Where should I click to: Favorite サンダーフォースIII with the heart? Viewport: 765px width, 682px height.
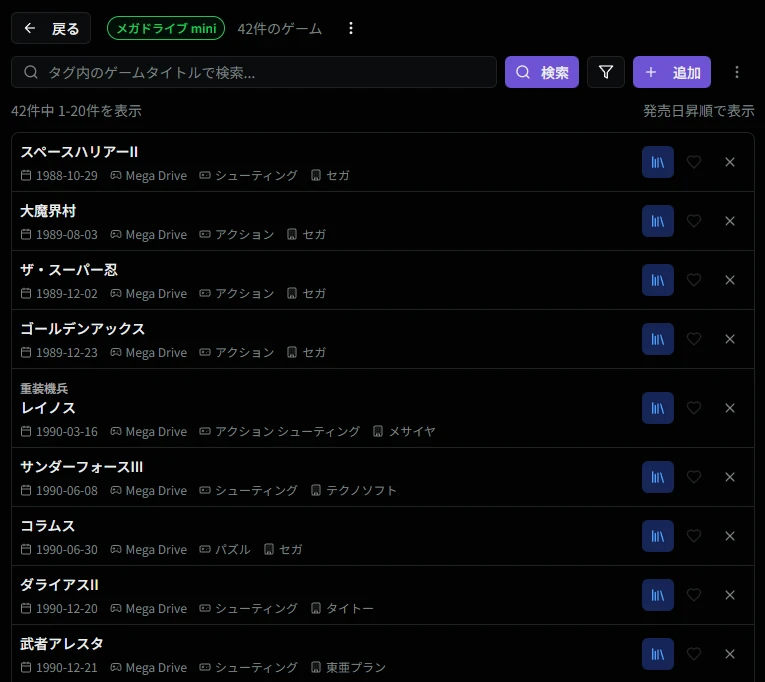(694, 477)
